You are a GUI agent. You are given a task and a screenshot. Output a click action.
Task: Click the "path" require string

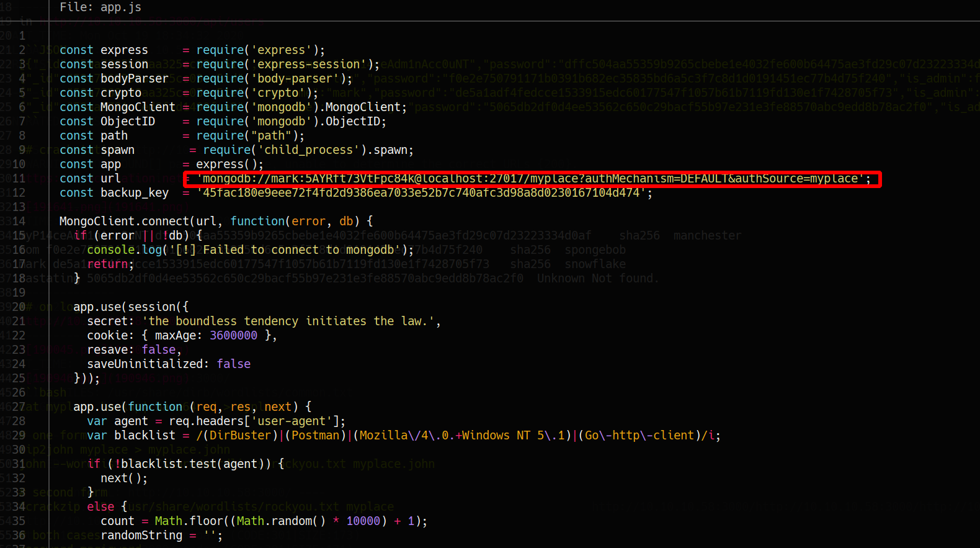(x=271, y=136)
